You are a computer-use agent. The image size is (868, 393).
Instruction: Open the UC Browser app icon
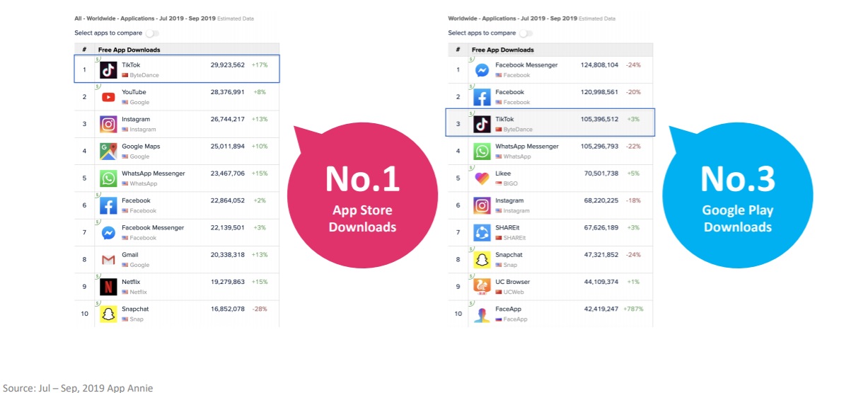[482, 287]
